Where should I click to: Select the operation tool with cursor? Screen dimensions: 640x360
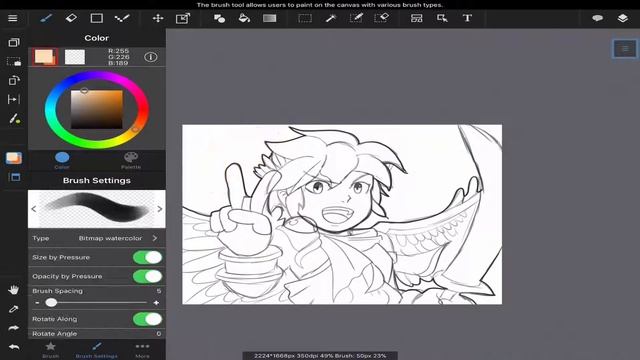pyautogui.click(x=442, y=18)
